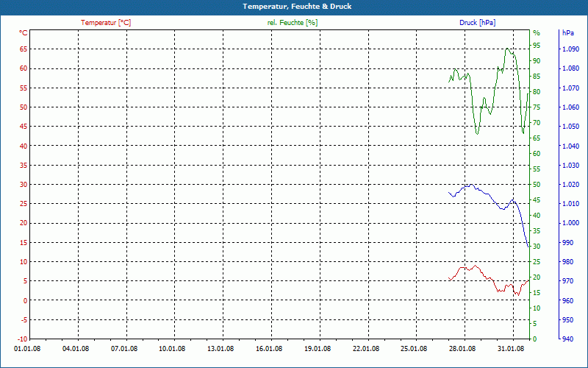Click the red '45' temperature axis value
The image size is (588, 368).
(24, 127)
